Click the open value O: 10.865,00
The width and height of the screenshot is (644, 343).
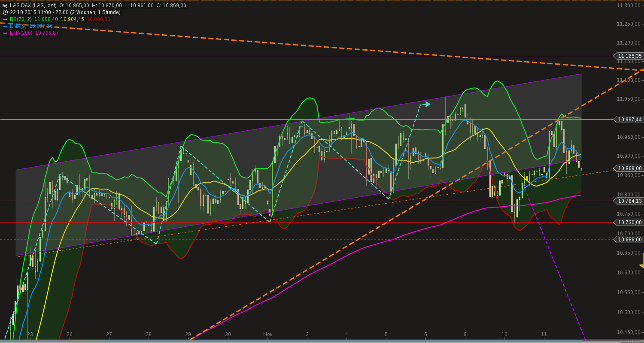(74, 6)
